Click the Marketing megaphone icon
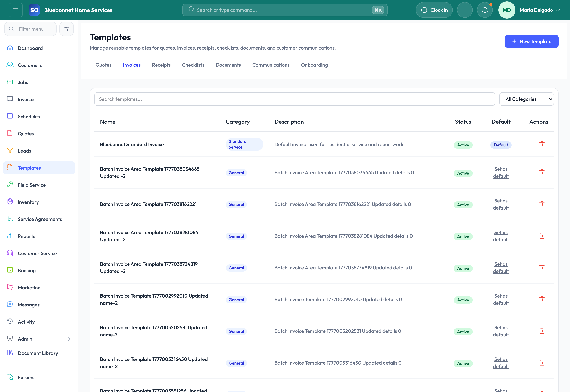This screenshot has width=570, height=392. pyautogui.click(x=10, y=287)
